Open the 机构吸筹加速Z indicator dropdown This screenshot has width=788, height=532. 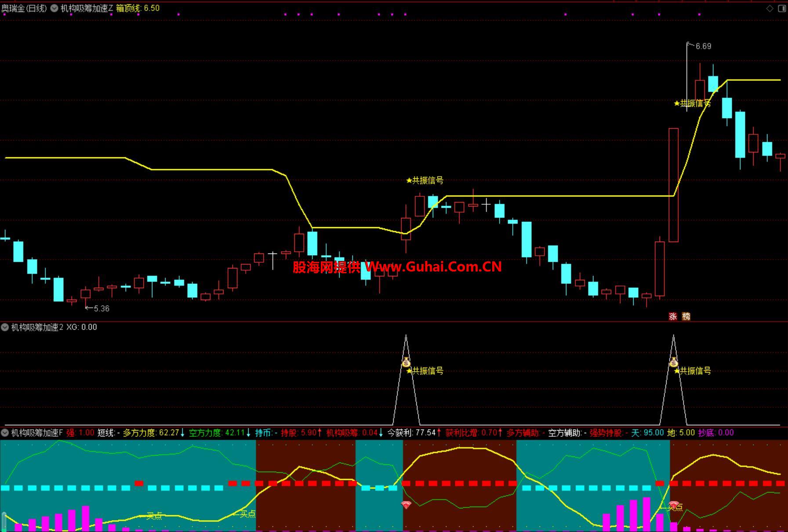pyautogui.click(x=54, y=8)
